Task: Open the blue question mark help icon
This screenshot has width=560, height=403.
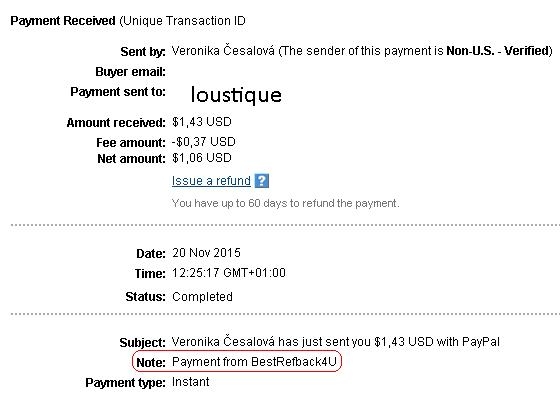Action: pyautogui.click(x=261, y=181)
